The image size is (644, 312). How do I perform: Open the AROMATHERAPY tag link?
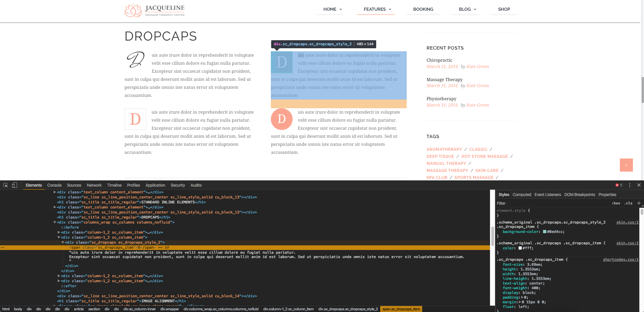point(444,149)
